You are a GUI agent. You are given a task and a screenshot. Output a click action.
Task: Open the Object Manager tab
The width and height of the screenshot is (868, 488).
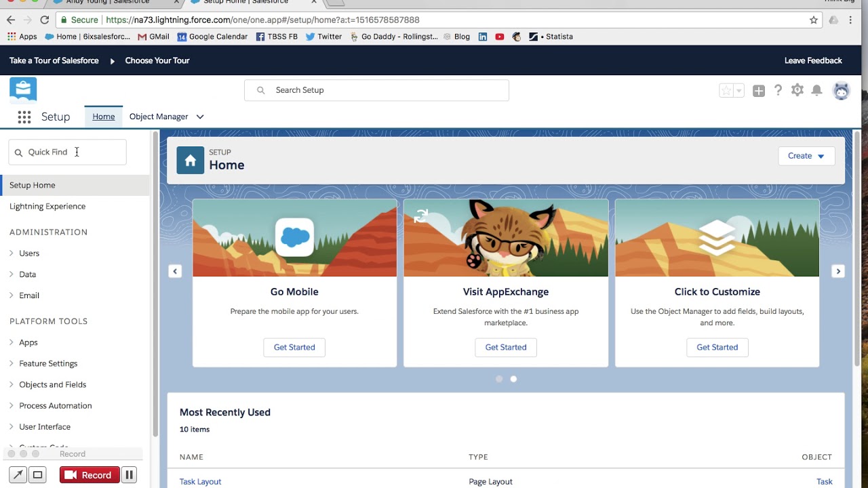pyautogui.click(x=159, y=117)
